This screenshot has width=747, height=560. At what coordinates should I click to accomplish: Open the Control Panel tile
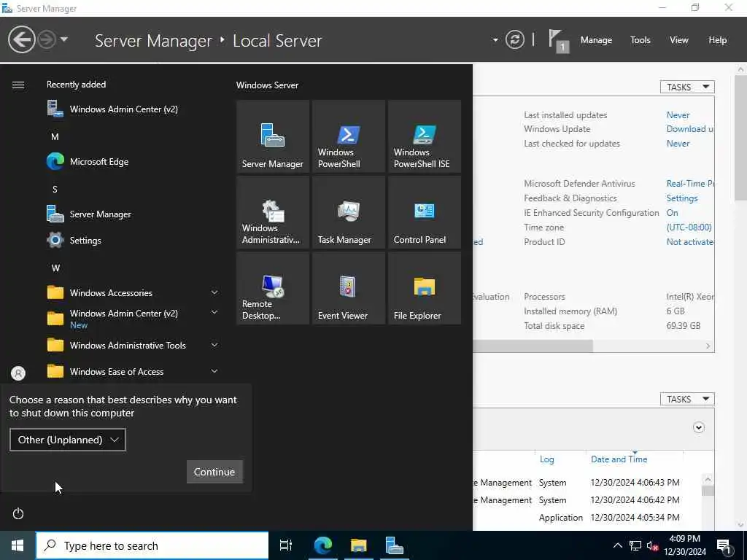[x=425, y=212]
